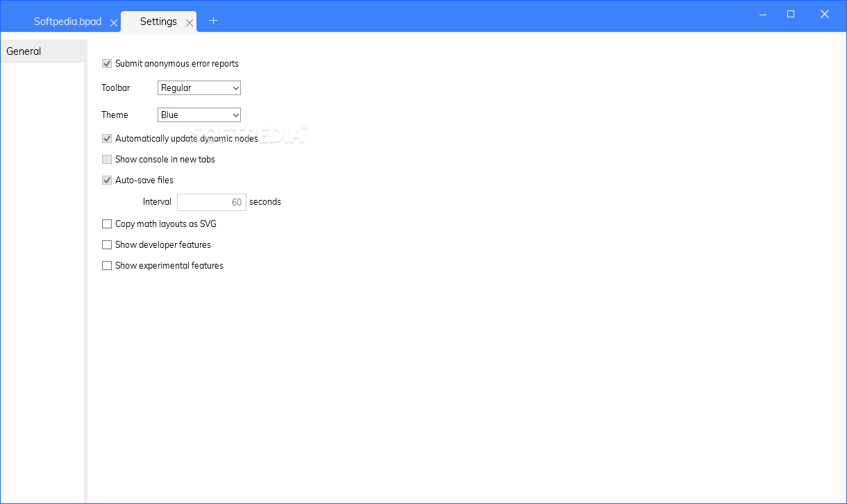Select the Settings tab

pyautogui.click(x=158, y=22)
